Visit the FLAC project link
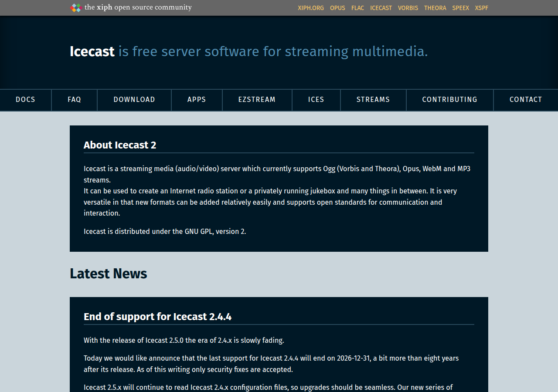Screen dimensions: 558x392 point(357,8)
